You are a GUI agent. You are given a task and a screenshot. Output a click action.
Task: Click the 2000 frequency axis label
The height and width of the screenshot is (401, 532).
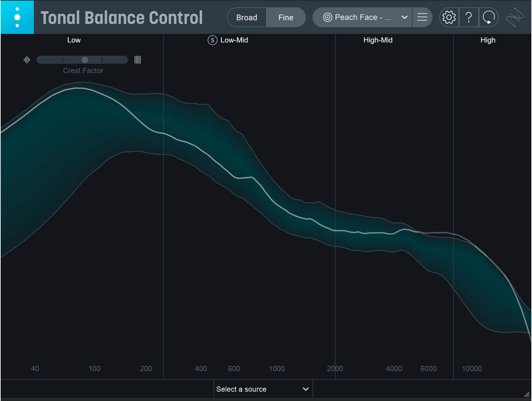(335, 368)
